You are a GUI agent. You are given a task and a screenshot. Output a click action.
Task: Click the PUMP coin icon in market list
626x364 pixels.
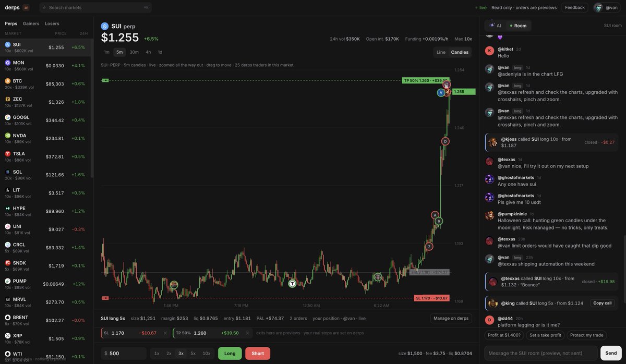tap(8, 281)
